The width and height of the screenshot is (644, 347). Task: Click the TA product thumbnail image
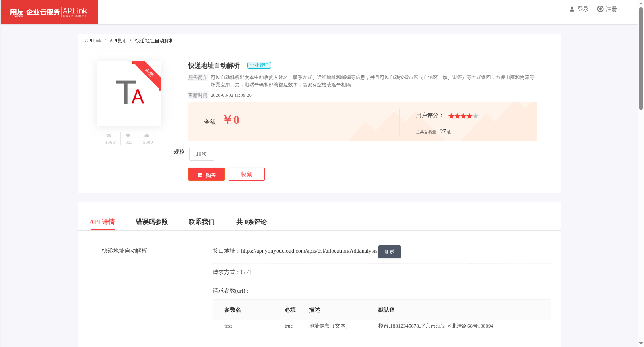pos(129,94)
